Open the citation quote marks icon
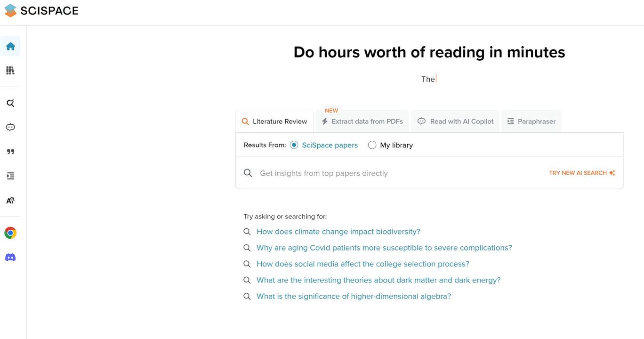Viewport: 644px width, 339px height. click(x=10, y=152)
